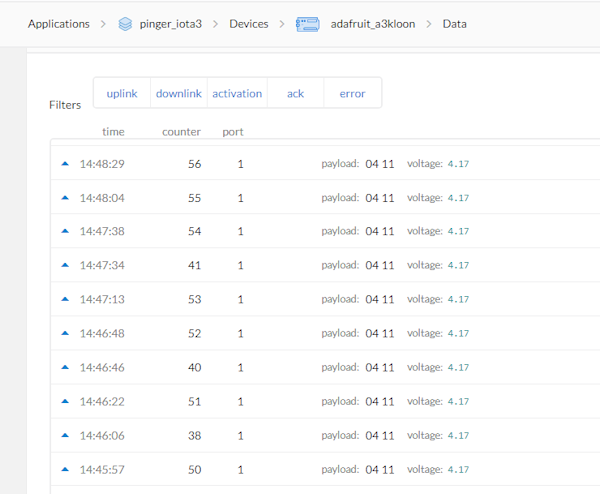Image resolution: width=600 pixels, height=494 pixels.
Task: Toggle the downlink filter
Action: (x=179, y=93)
